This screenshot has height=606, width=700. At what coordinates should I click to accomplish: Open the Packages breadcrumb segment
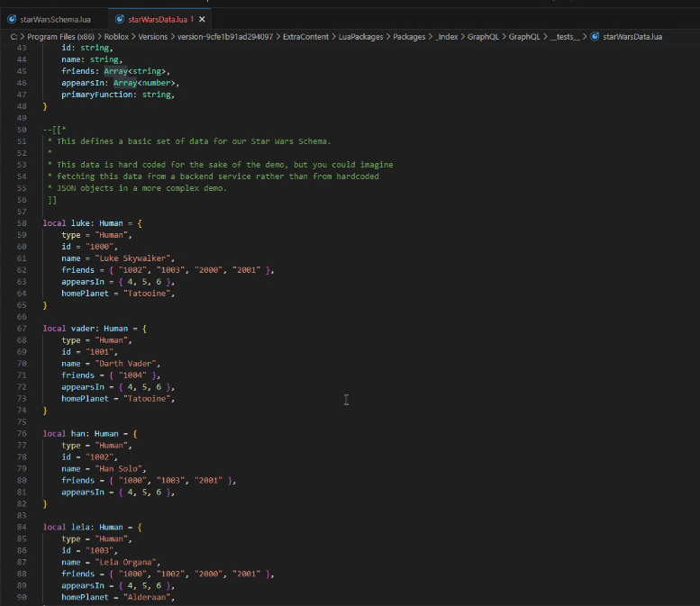point(409,37)
